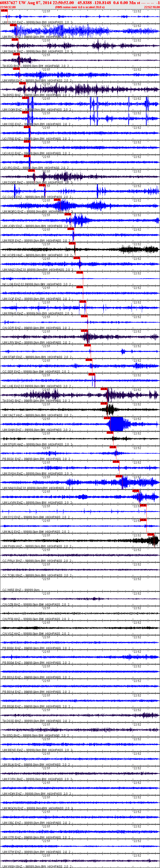Screen dimensions: 160x868
Task: Select the UW SHW EHZ station label
Action: (x=36, y=430)
